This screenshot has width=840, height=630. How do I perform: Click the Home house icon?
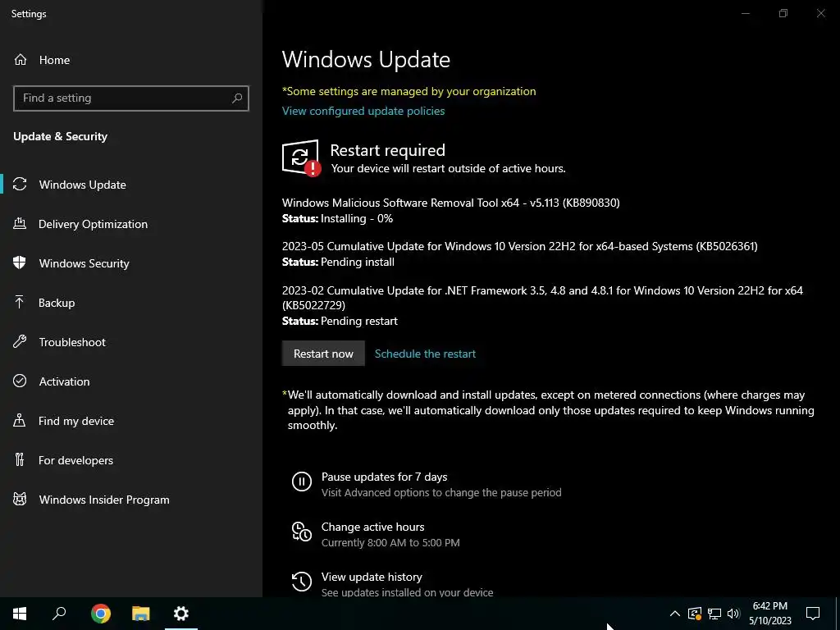pyautogui.click(x=21, y=60)
